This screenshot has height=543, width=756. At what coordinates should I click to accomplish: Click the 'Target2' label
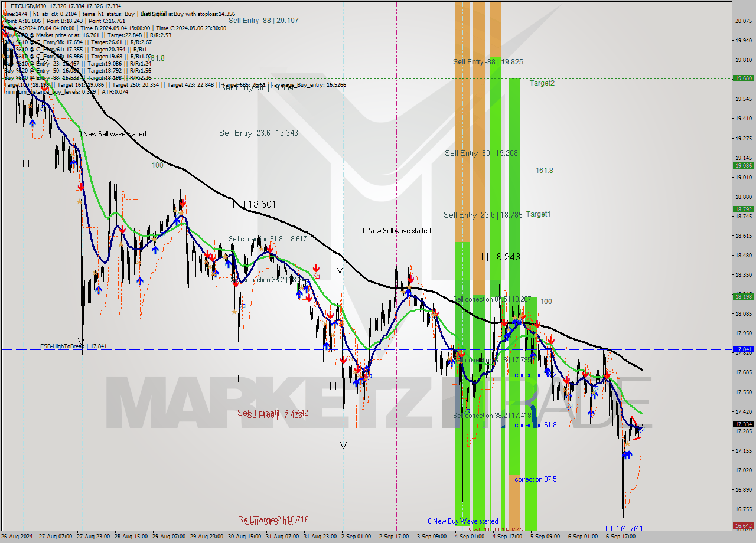[542, 83]
